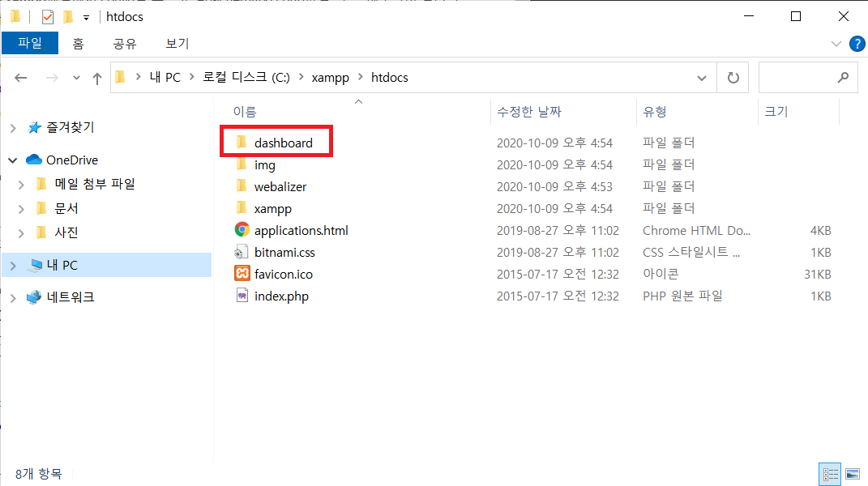
Task: Open the recent locations dropdown
Action: click(76, 78)
